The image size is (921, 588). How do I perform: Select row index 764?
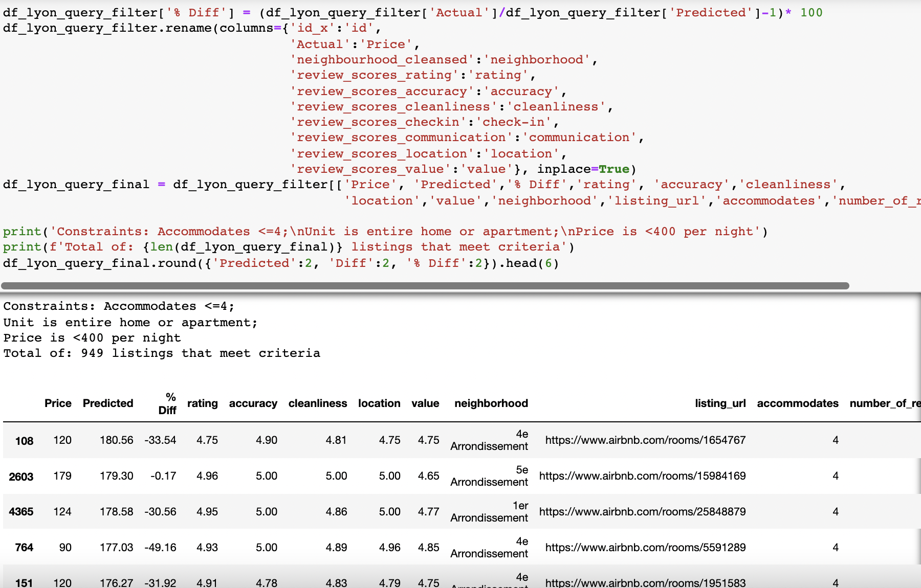tap(24, 548)
